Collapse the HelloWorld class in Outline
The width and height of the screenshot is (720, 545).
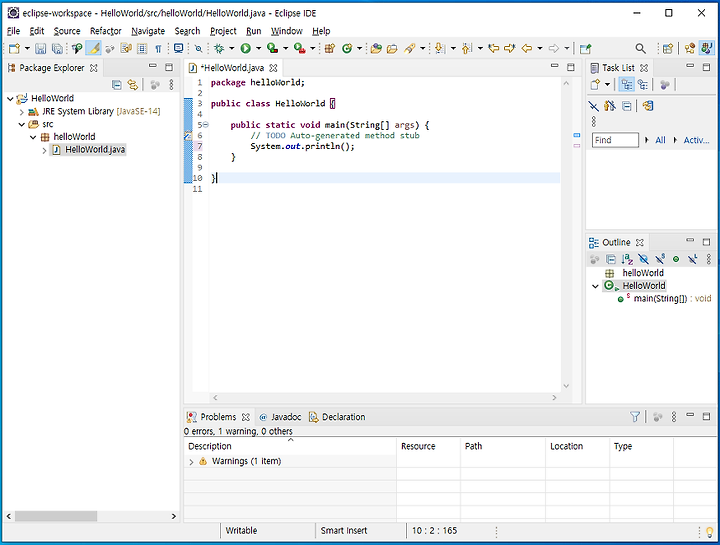pos(595,286)
